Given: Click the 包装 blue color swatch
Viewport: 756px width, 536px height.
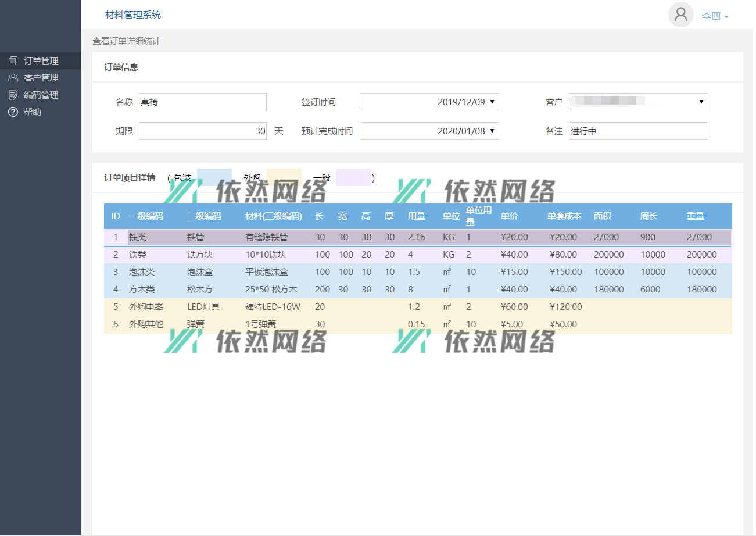Looking at the screenshot, I should (214, 177).
